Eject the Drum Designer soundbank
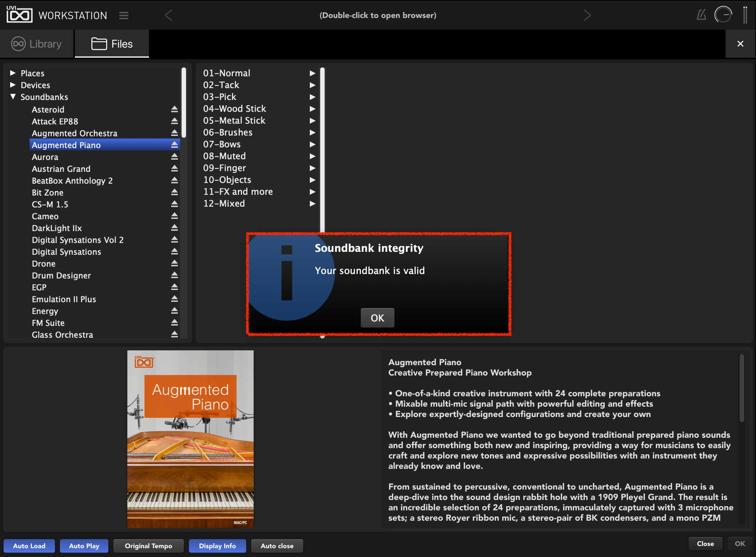Viewport: 756px width, 557px height. [x=175, y=275]
